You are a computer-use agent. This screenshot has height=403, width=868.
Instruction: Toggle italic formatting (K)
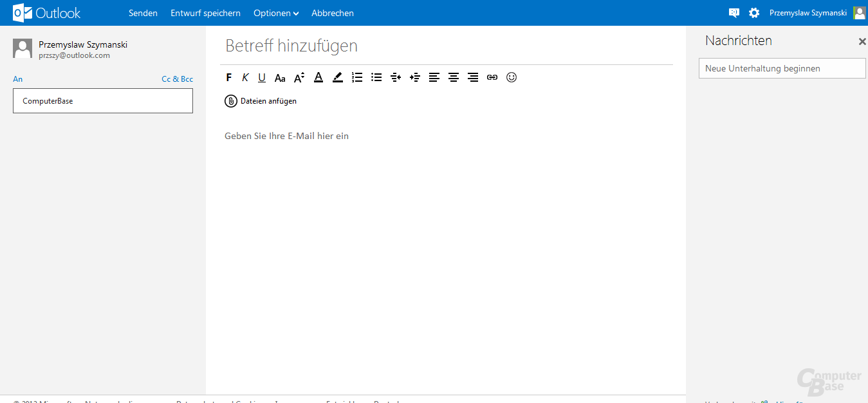click(245, 77)
